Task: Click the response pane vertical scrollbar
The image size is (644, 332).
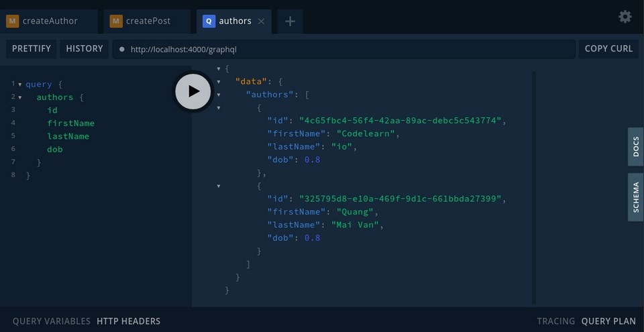Action: [x=534, y=188]
